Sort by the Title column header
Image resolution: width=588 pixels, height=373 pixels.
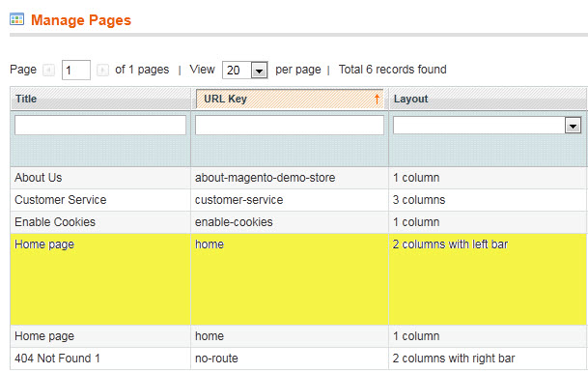tap(100, 100)
